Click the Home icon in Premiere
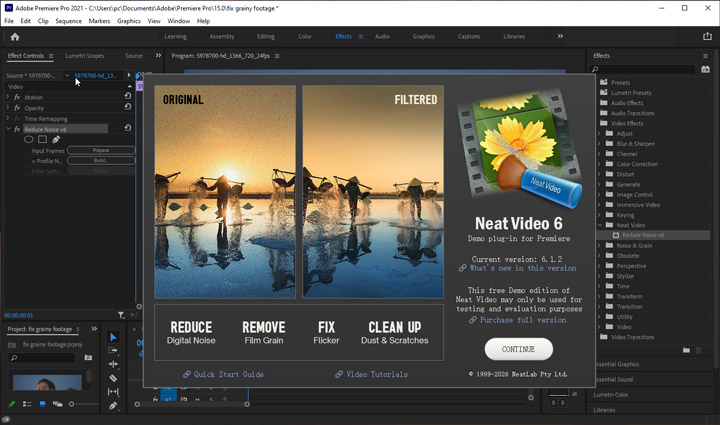Viewport: 720px width, 425px height. 15,37
